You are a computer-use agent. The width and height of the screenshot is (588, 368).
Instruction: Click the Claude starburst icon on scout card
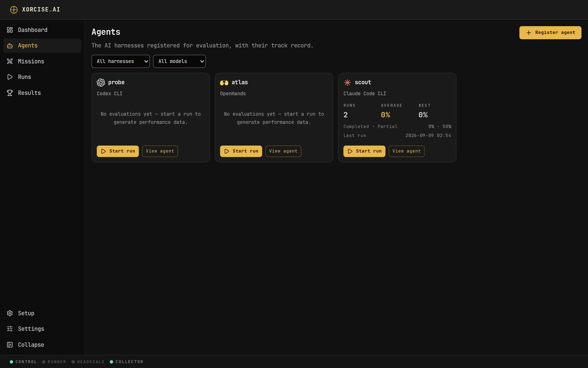(x=347, y=83)
